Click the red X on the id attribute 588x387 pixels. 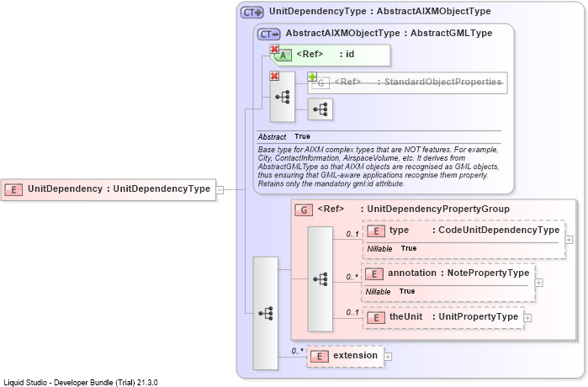pos(274,49)
